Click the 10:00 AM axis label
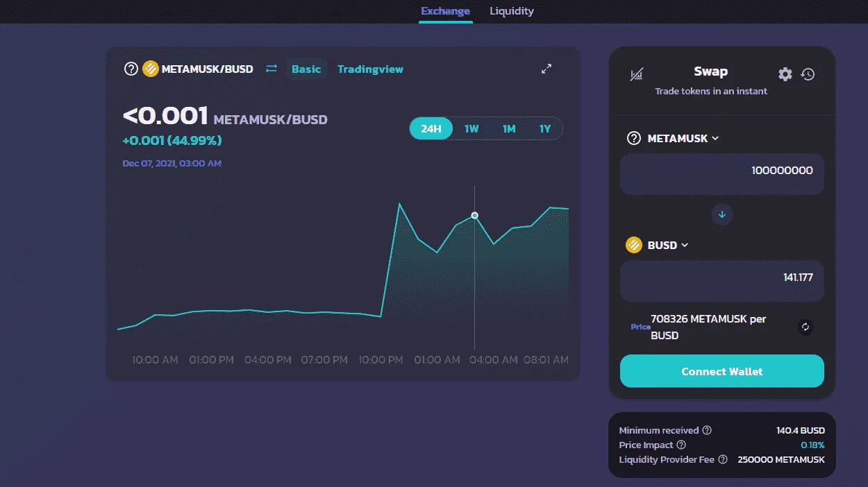 [156, 359]
